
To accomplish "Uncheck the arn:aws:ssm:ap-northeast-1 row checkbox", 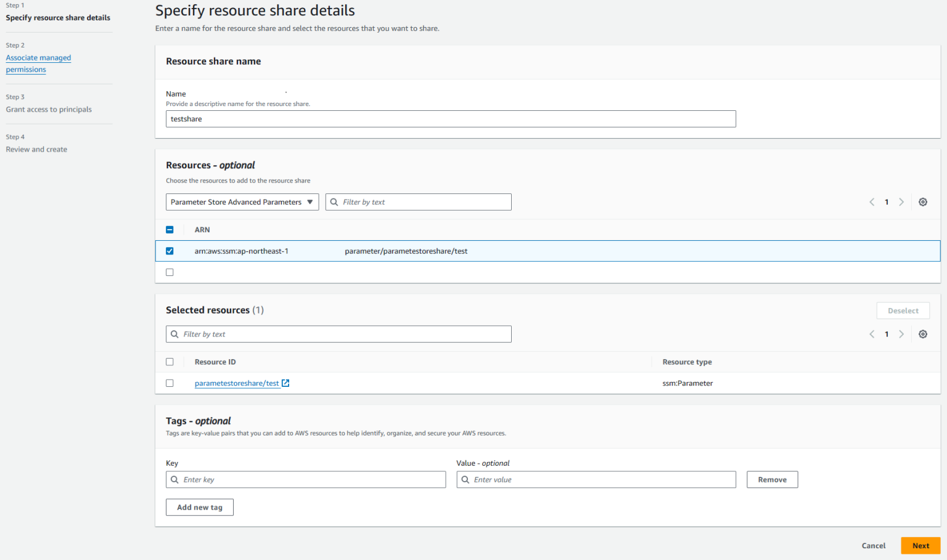I will pos(170,251).
